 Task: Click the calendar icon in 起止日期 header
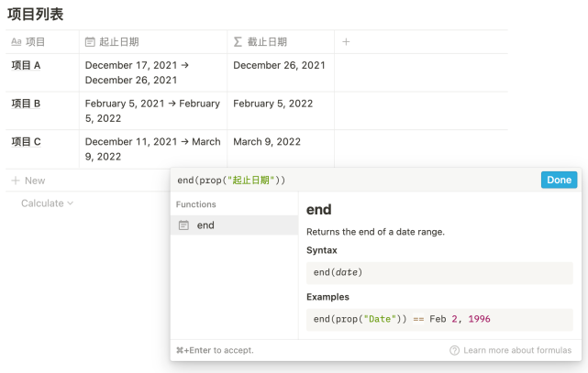tap(90, 42)
